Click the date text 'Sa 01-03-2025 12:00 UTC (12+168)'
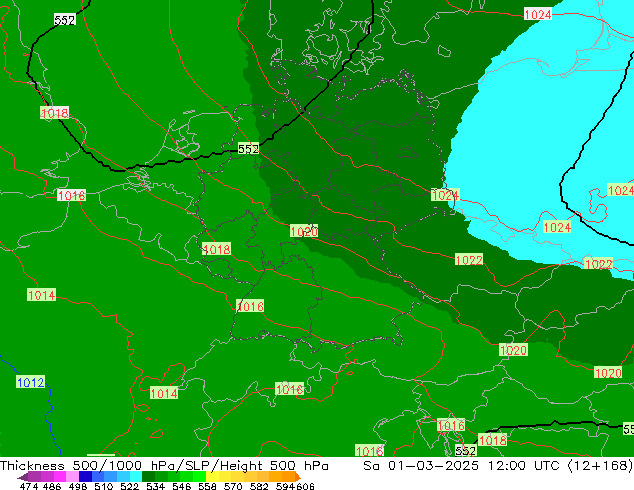The image size is (634, 490). [498, 465]
